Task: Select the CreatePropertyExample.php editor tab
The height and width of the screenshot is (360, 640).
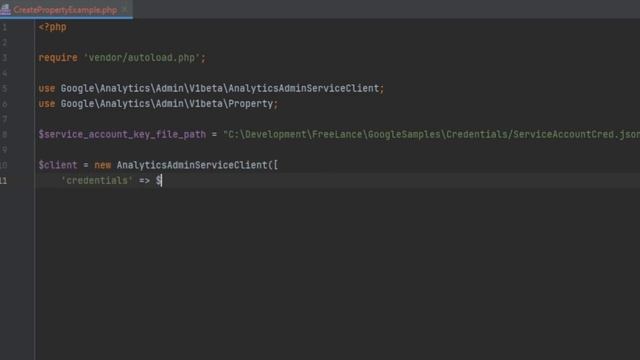Action: 65,10
